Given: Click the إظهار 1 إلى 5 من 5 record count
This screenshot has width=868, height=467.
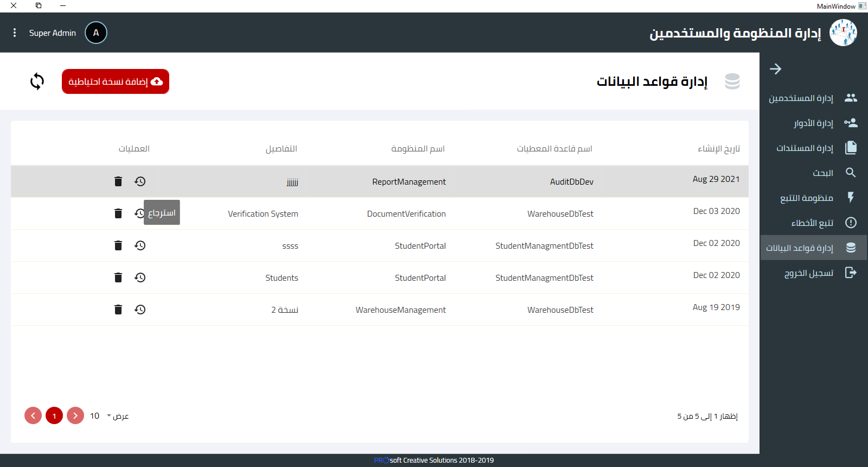Looking at the screenshot, I should pyautogui.click(x=707, y=416).
